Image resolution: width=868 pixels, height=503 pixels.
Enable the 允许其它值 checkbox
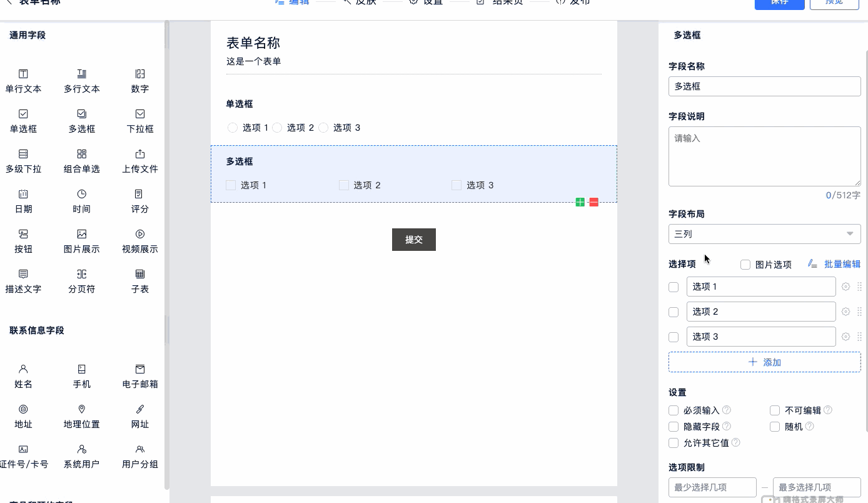pyautogui.click(x=674, y=443)
